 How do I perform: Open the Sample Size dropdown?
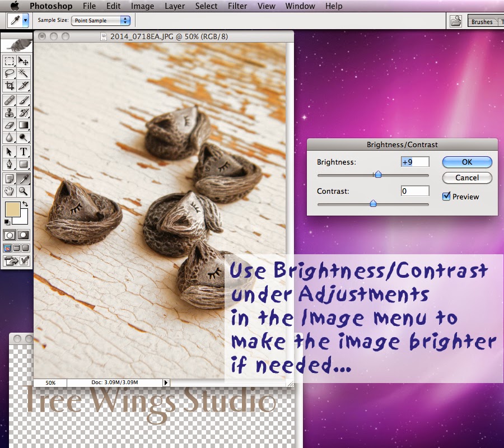pyautogui.click(x=101, y=21)
